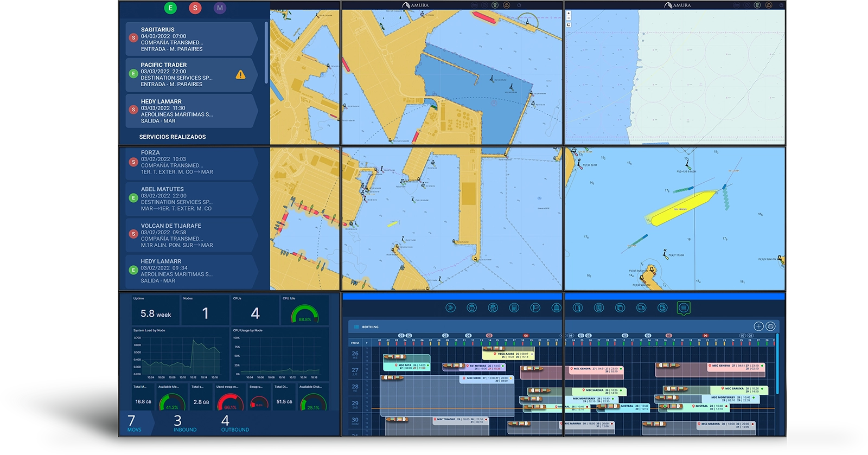This screenshot has height=455, width=868.
Task: Click the services list vertical scrollbar
Action: pyautogui.click(x=266, y=52)
